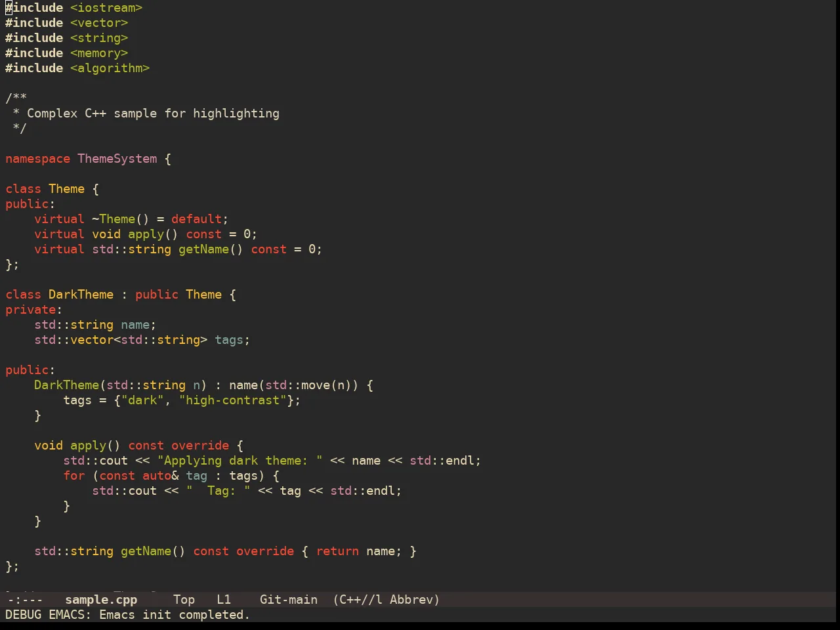Click the DarkTheme constructor name

66,385
